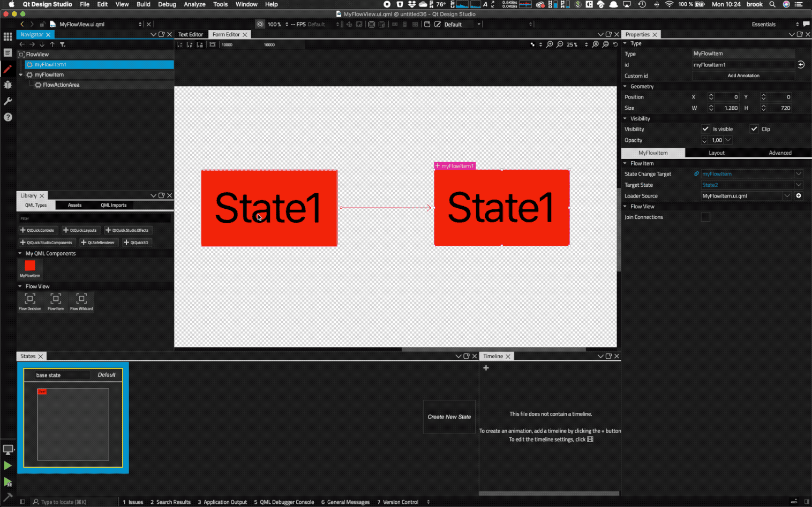Click the Run project green play icon
This screenshot has width=812, height=507.
point(7,466)
